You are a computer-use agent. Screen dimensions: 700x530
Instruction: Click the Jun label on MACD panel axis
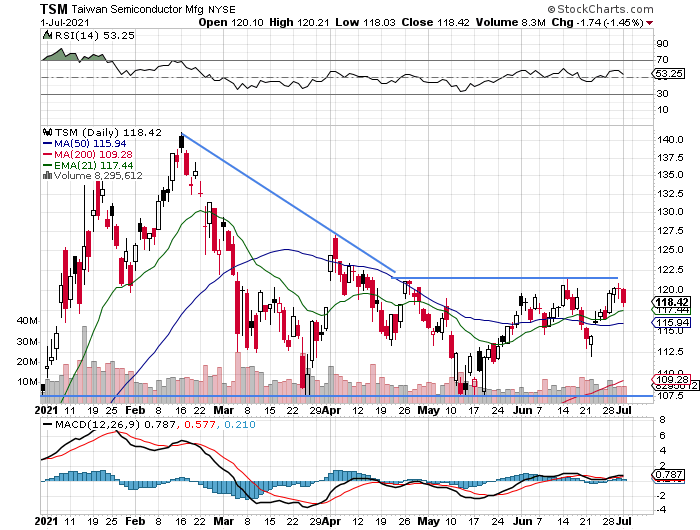pyautogui.click(x=522, y=521)
